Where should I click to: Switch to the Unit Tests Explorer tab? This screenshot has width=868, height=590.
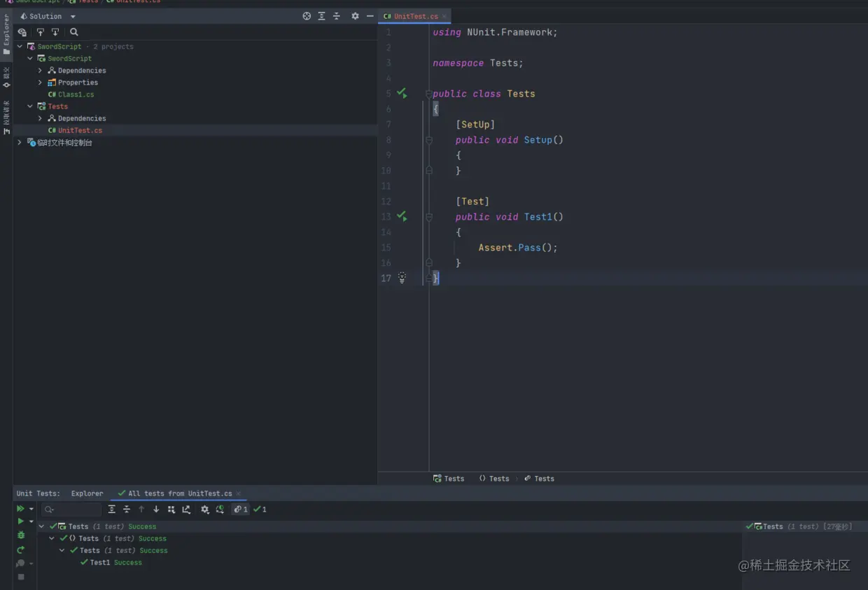[x=87, y=493]
